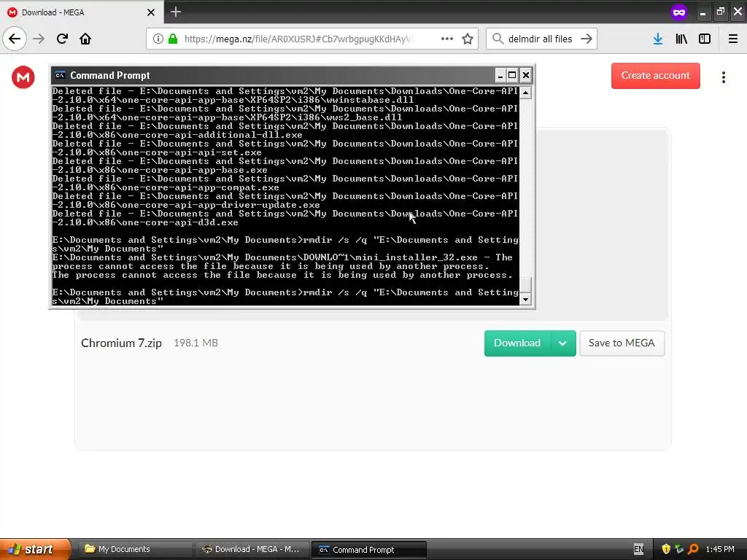Screen dimensions: 747x560
Task: Click the green padlock security icon
Action: (173, 39)
